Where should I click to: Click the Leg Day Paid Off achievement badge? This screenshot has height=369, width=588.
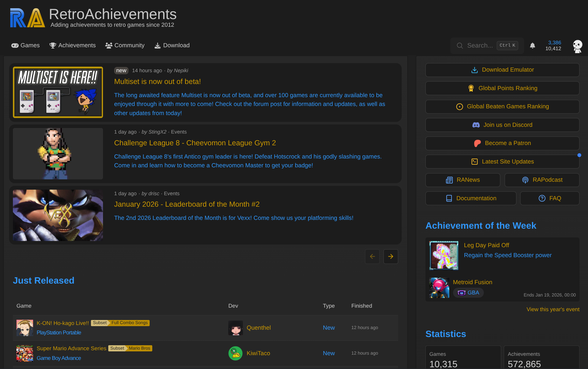[444, 255]
